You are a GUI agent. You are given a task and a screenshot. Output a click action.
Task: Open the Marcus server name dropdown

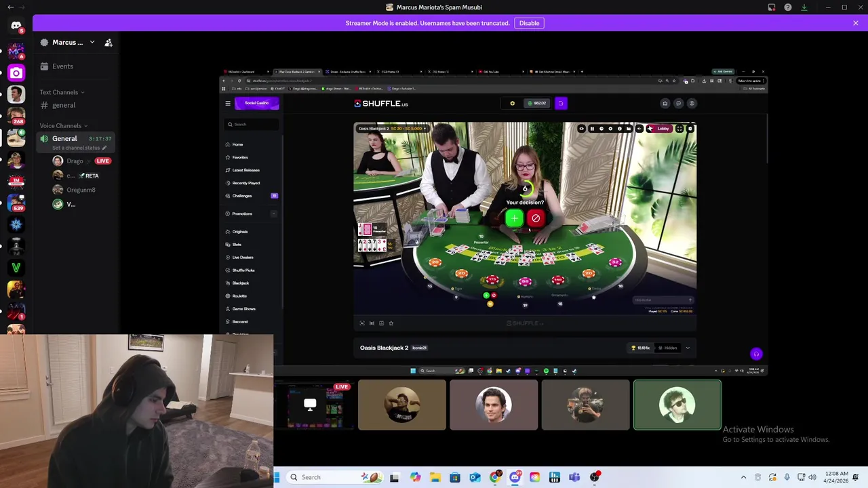tap(73, 42)
